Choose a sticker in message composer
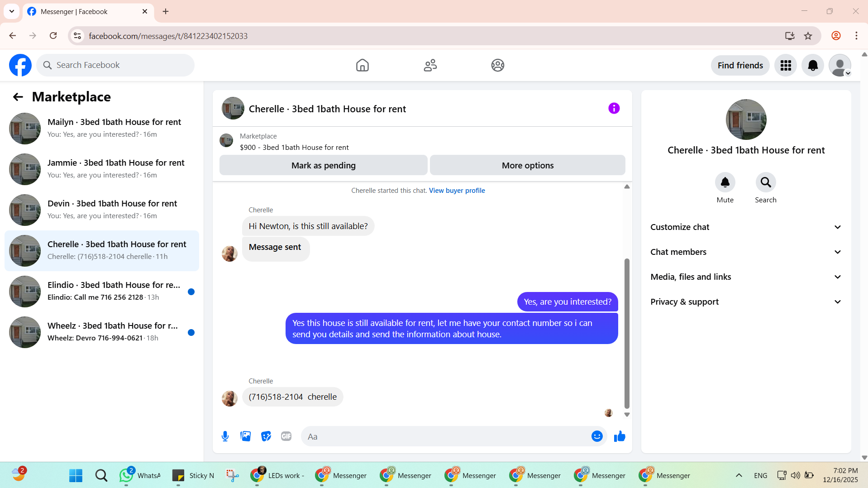The width and height of the screenshot is (868, 488). click(266, 436)
